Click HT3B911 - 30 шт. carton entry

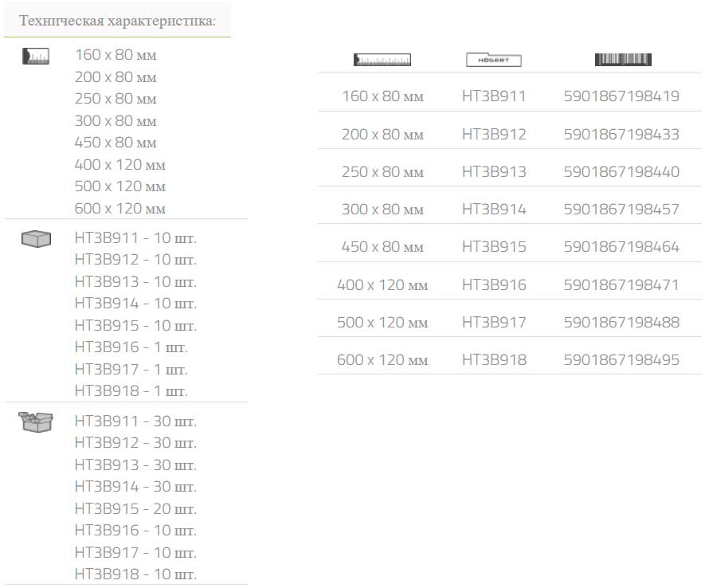(135, 421)
